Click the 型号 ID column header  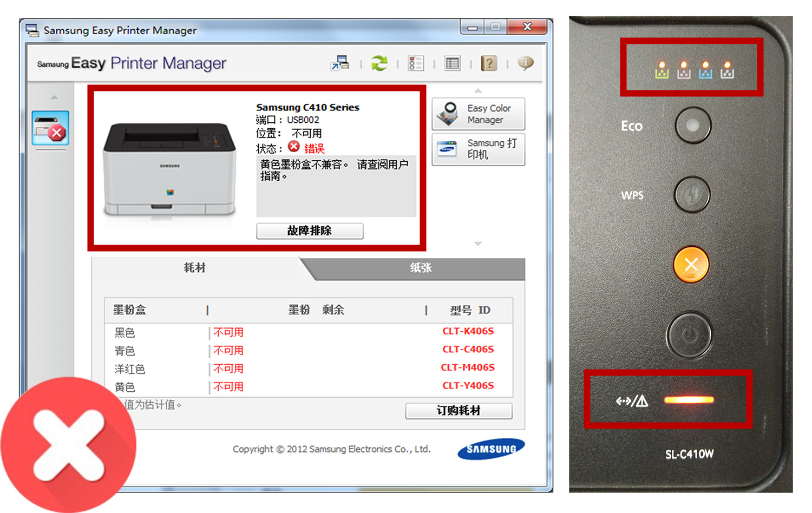(x=470, y=310)
